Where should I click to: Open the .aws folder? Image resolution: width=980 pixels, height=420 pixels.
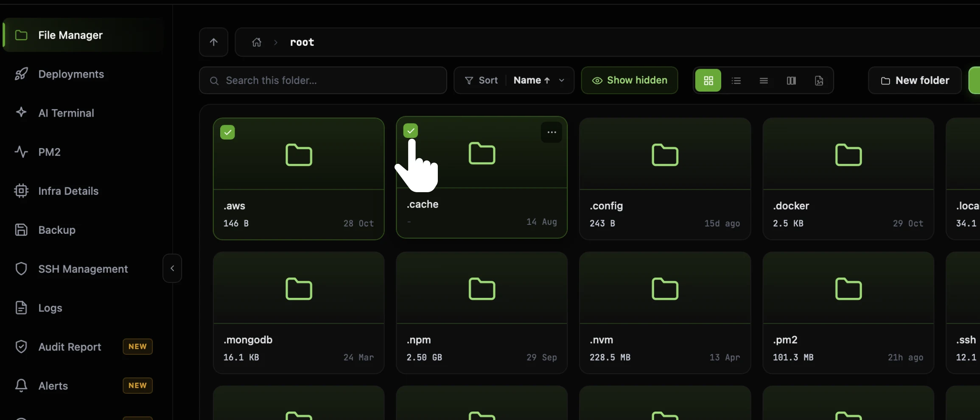[x=299, y=179]
